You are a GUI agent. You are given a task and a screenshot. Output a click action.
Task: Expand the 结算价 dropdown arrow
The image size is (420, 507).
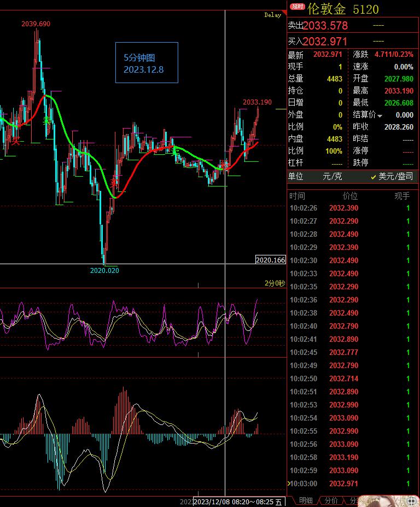tap(380, 116)
